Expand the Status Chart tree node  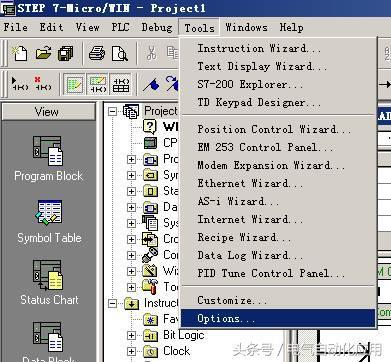tap(131, 191)
